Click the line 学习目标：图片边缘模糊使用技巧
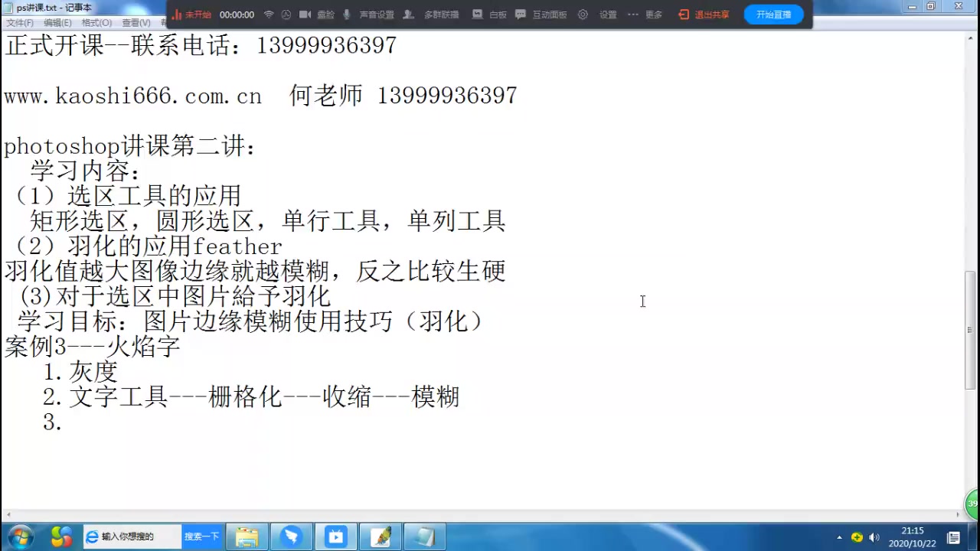The width and height of the screenshot is (980, 551). pos(252,321)
